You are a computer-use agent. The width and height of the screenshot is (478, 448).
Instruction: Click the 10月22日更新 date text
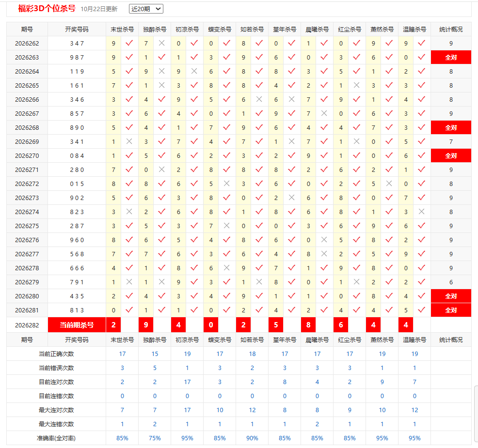[99, 9]
